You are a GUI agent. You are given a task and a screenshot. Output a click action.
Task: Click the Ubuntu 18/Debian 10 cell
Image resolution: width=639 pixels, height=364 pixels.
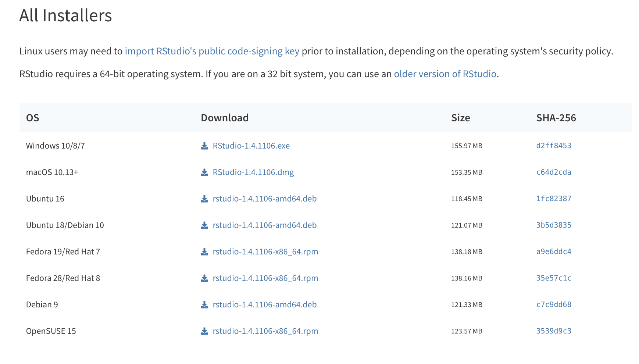pos(65,225)
